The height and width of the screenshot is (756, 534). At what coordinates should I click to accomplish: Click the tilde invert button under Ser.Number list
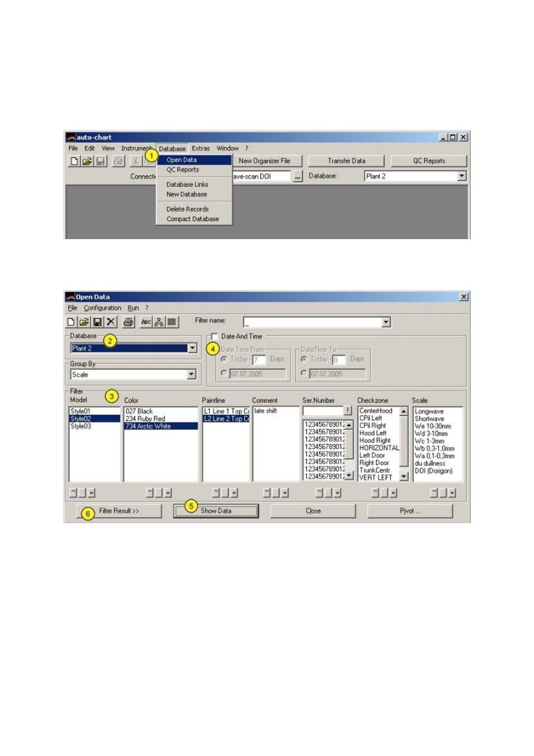click(x=319, y=492)
